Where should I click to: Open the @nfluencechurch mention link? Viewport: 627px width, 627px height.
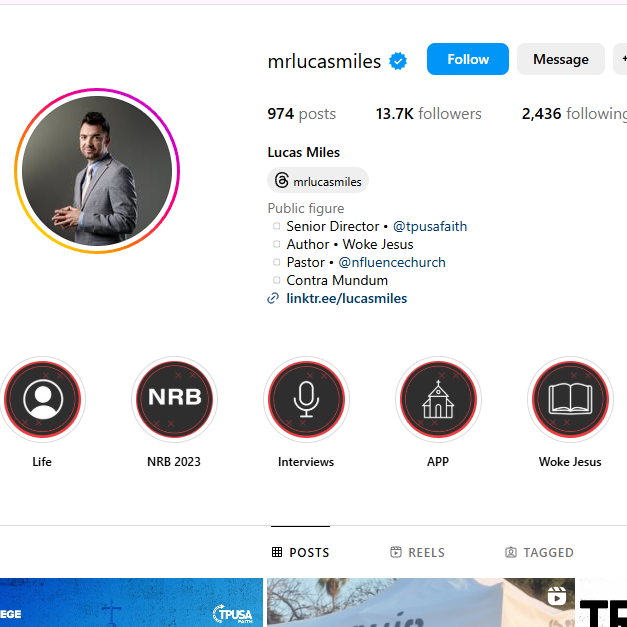(391, 262)
